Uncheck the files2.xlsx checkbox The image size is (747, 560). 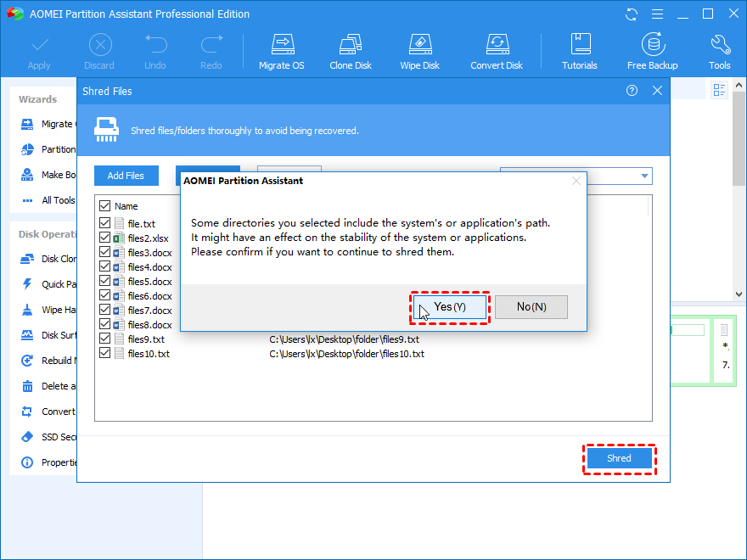click(104, 237)
